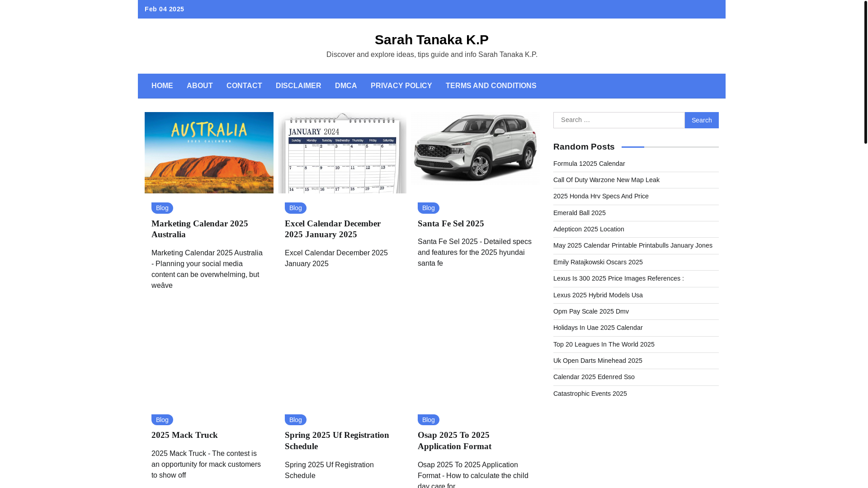Image resolution: width=868 pixels, height=488 pixels.
Task: Open Emily Ratajkowski Oscars 2025 link
Action: [598, 262]
